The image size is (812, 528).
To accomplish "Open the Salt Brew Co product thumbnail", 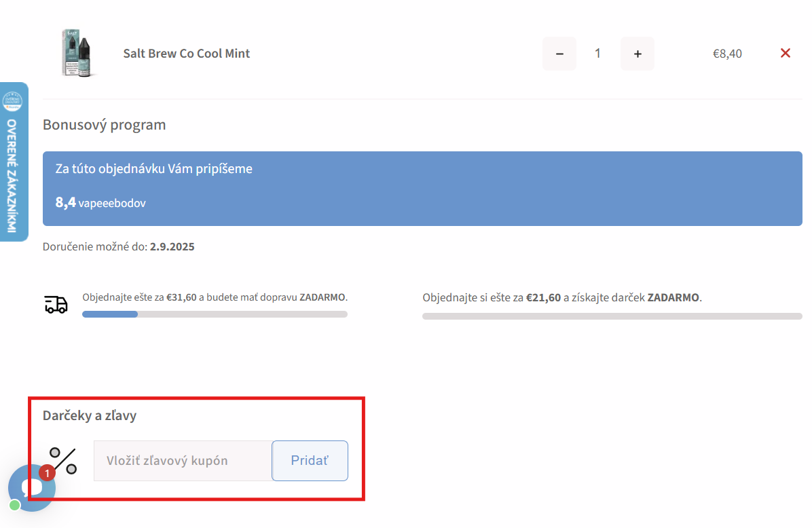I will 76,53.
